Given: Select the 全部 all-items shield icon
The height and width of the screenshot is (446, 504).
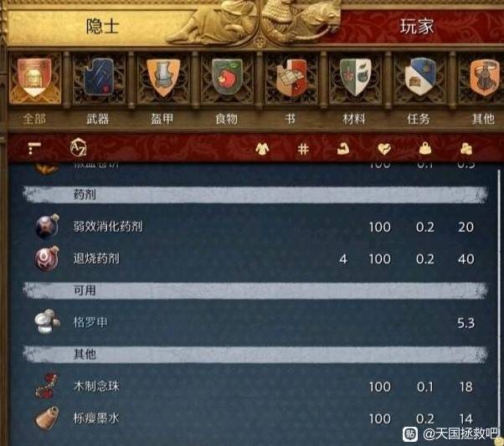Looking at the screenshot, I should click(34, 78).
